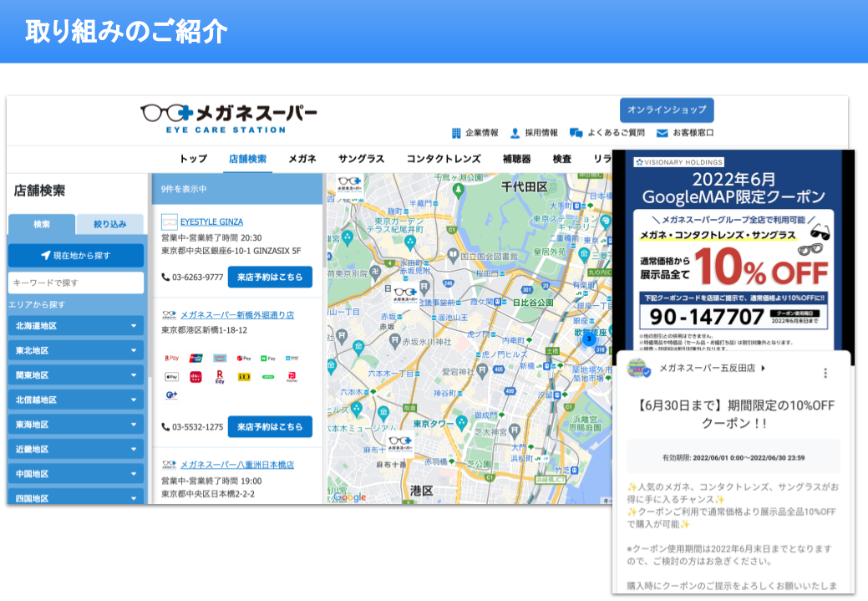Open the three-dot menu on the coupon post

click(825, 374)
